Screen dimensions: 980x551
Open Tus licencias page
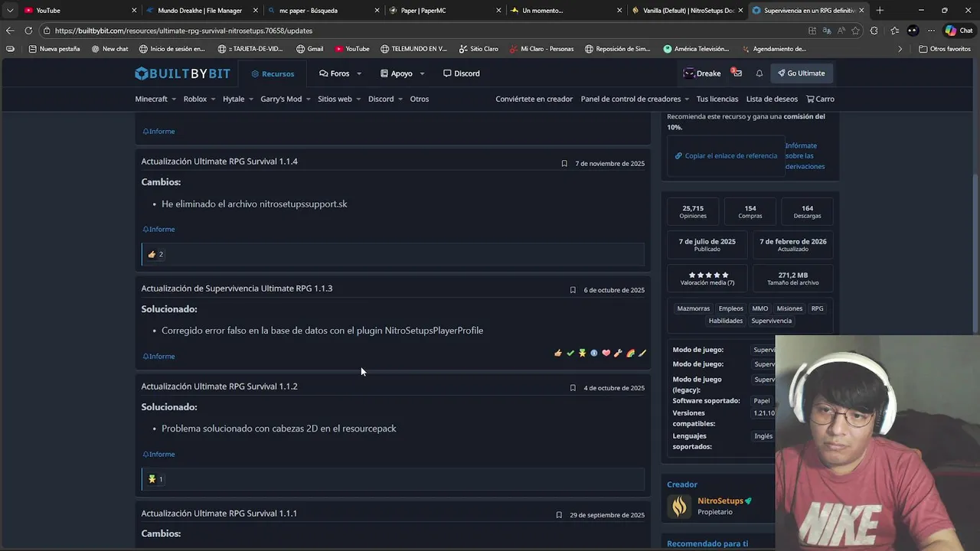click(x=717, y=99)
